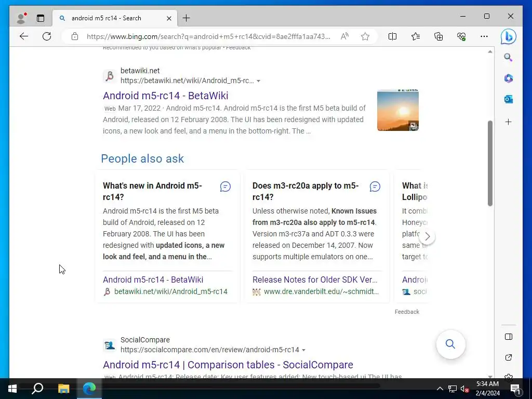The width and height of the screenshot is (532, 399).
Task: Click the floating search button
Action: (x=450, y=344)
